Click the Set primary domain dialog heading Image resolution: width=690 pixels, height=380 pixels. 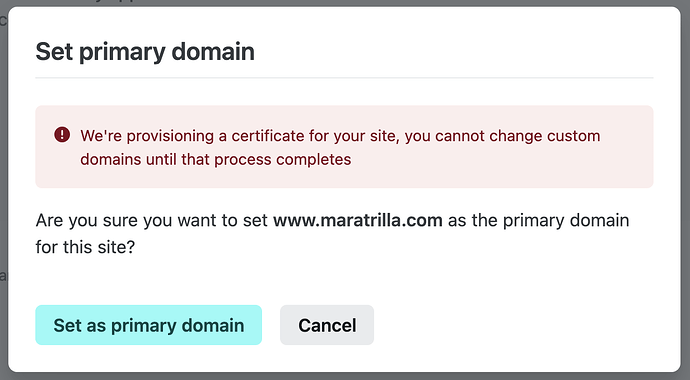coord(145,51)
